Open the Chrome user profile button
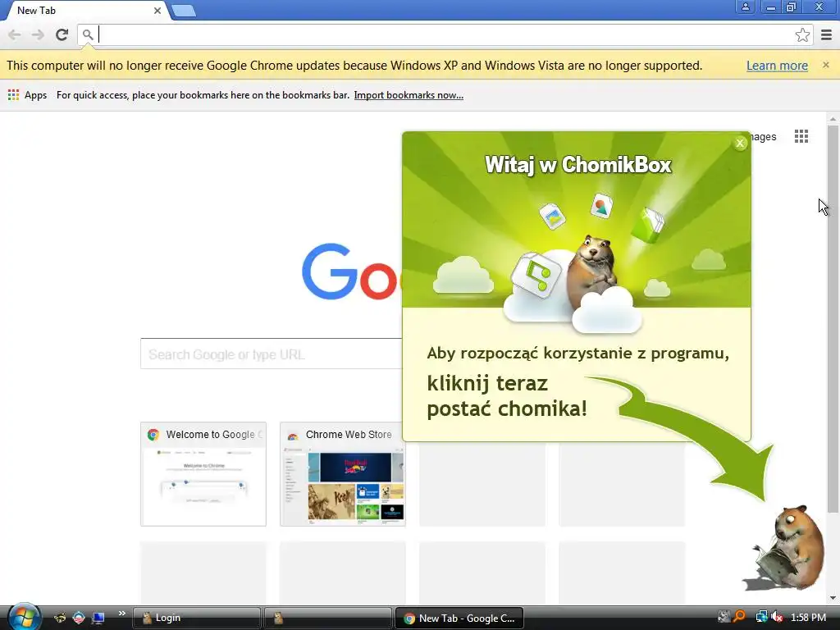This screenshot has height=630, width=840. (x=745, y=7)
